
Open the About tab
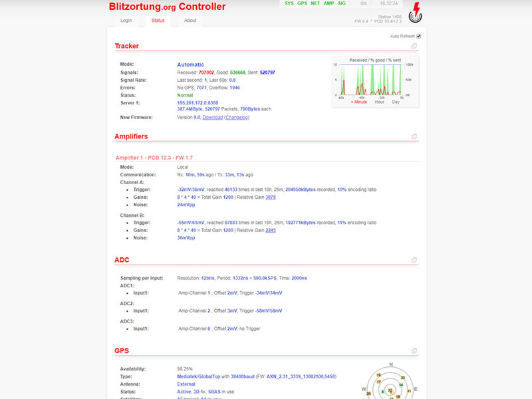[x=190, y=21]
